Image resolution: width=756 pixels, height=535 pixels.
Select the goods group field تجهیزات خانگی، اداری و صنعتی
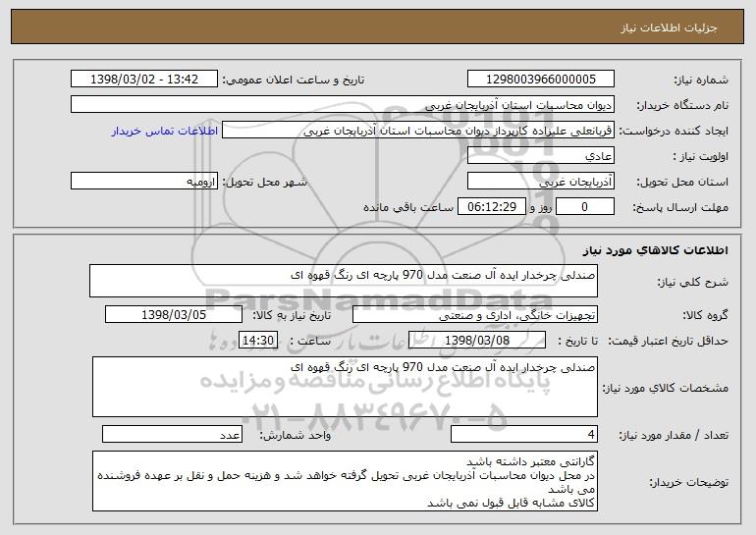pos(475,315)
